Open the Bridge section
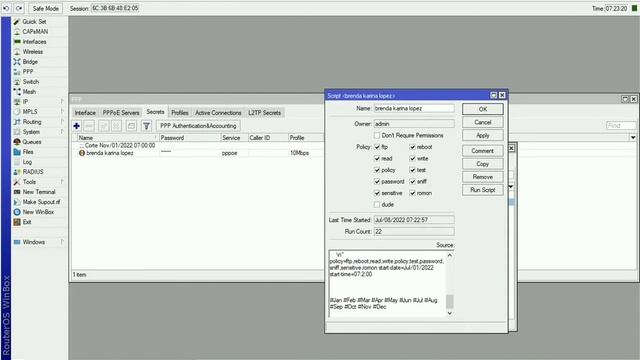 click(x=30, y=62)
